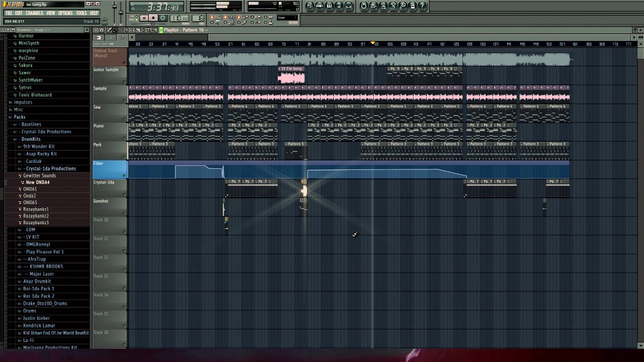Viewport: 644px width, 362px height.
Task: Mute the Crystal-1da track LED
Action: pos(124,194)
